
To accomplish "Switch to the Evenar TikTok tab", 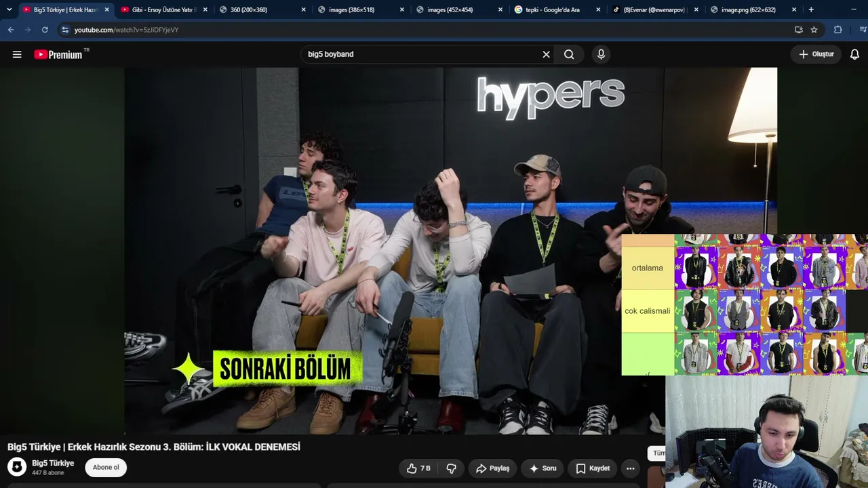I will click(x=656, y=9).
